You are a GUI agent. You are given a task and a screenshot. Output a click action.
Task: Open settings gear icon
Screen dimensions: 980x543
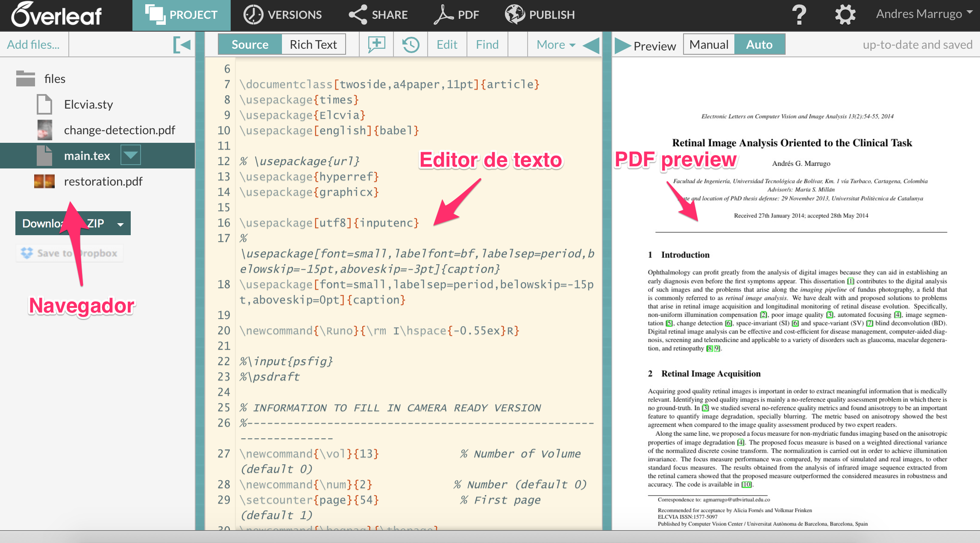[845, 15]
